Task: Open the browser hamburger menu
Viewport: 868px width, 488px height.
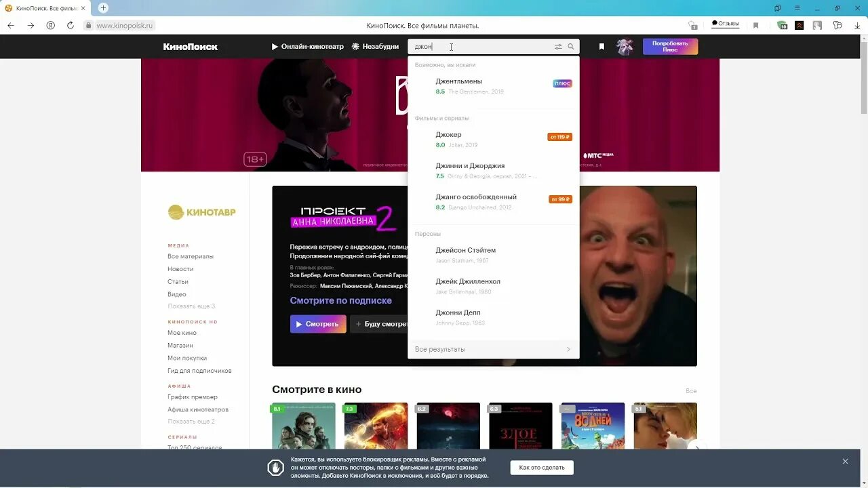Action: (797, 8)
